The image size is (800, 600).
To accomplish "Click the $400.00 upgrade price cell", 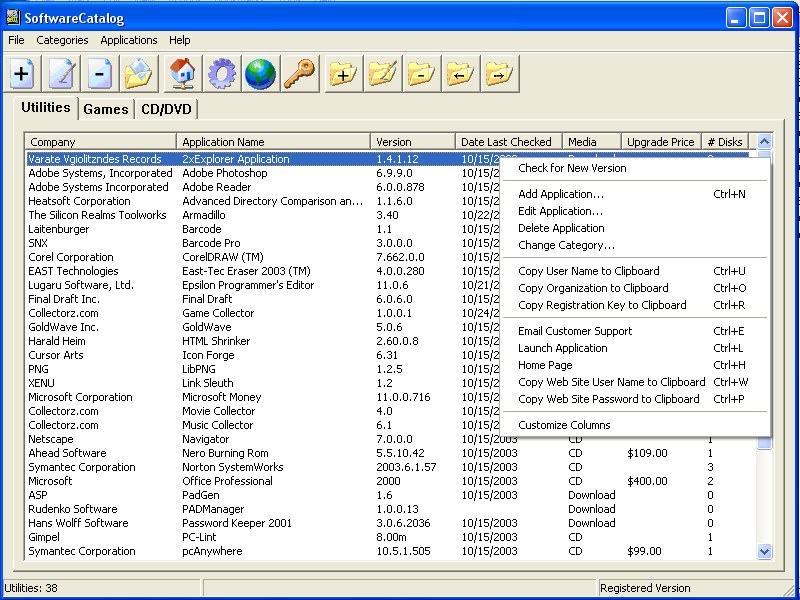I will click(647, 481).
